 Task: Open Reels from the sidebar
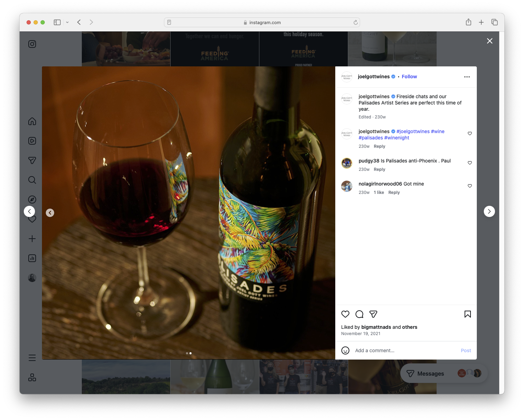[x=32, y=141]
